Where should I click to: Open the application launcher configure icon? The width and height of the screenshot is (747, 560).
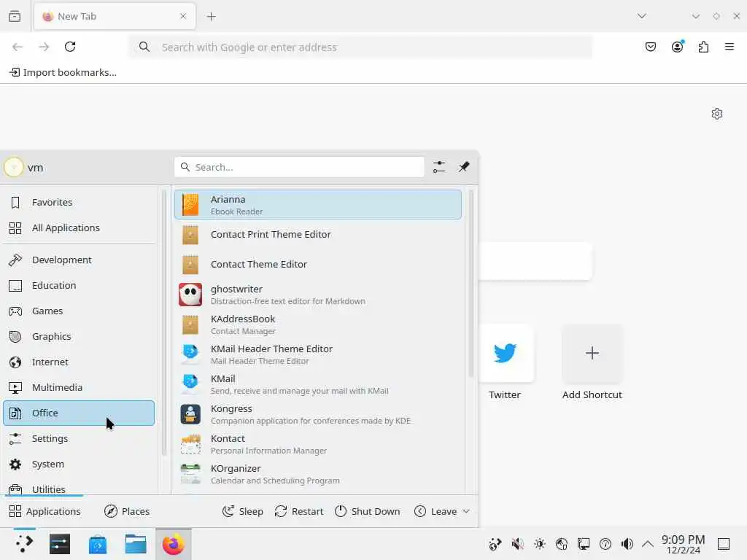coord(438,167)
